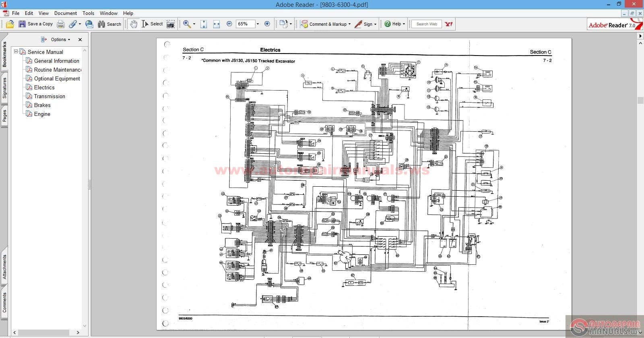Click the Zoom In plus button
This screenshot has height=338, width=644.
(267, 24)
